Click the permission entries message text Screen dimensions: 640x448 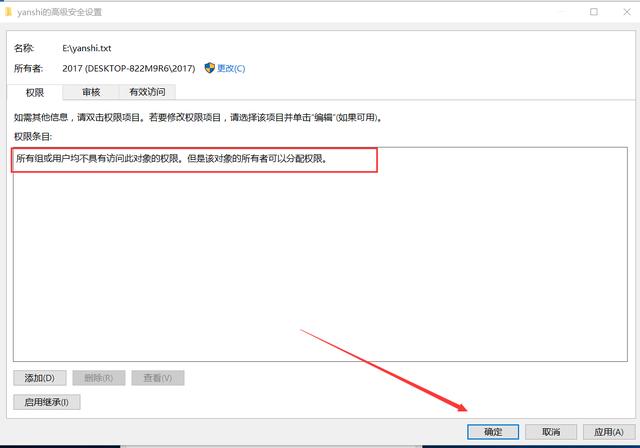coord(171,158)
